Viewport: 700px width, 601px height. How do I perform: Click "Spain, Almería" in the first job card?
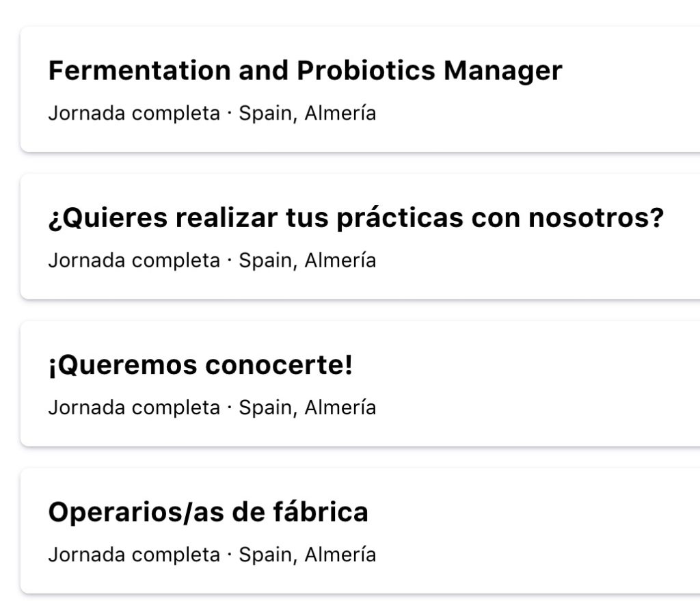[307, 113]
